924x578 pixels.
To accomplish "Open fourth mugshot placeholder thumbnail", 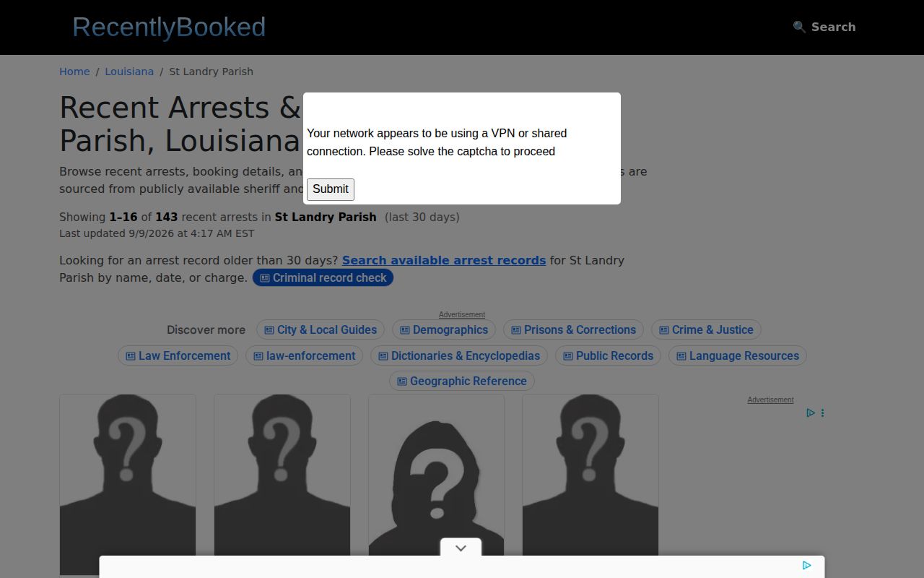I will click(590, 485).
